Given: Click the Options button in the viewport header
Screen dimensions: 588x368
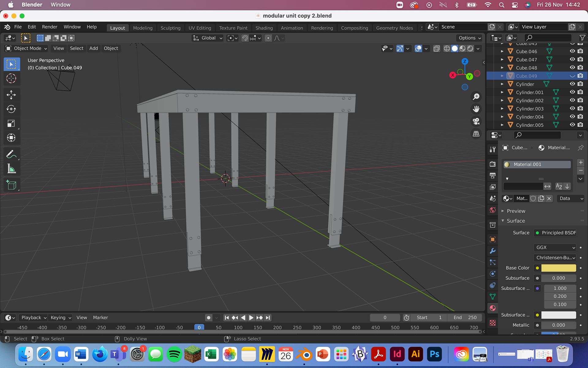Looking at the screenshot, I should [469, 38].
